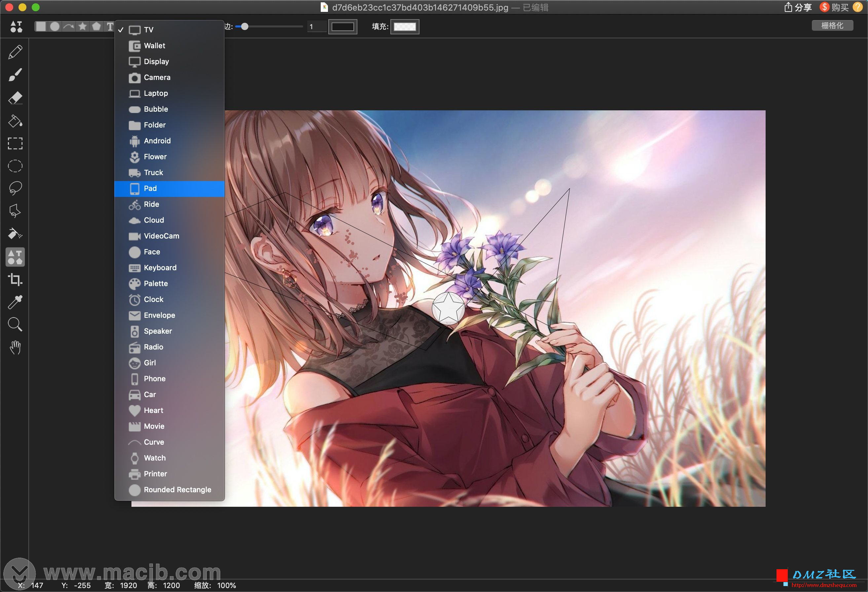Open the stroke color swatch
The image size is (868, 592).
tap(343, 26)
